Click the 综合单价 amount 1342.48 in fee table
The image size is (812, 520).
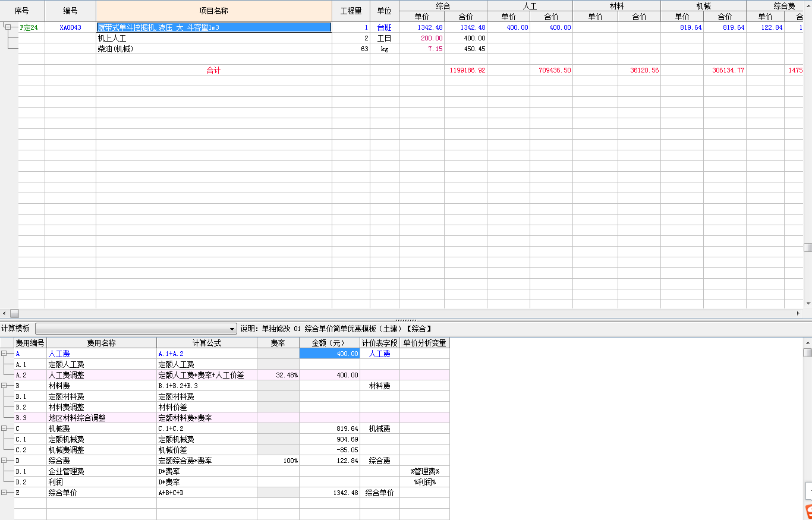(329, 493)
